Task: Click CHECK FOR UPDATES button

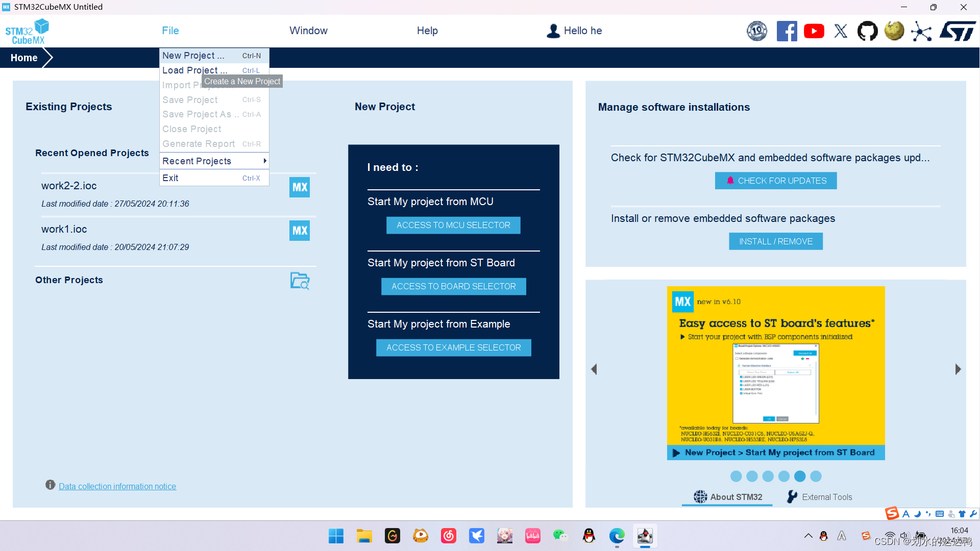Action: click(x=776, y=181)
